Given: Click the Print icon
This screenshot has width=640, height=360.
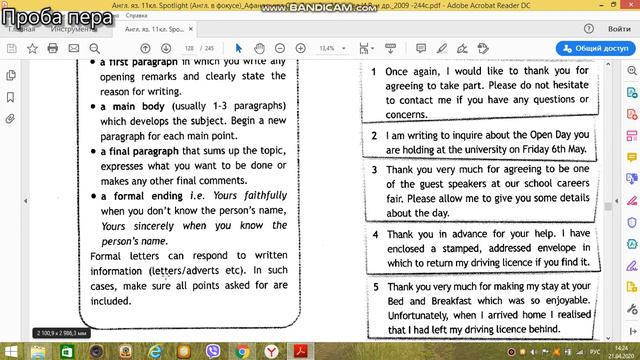Looking at the screenshot, I should pos(53,49).
